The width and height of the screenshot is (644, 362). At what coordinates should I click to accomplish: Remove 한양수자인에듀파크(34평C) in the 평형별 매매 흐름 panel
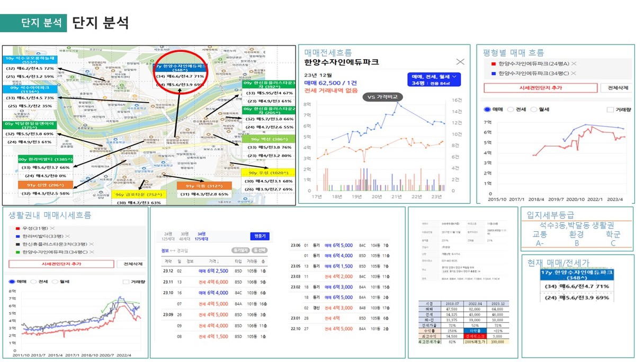[x=574, y=73]
